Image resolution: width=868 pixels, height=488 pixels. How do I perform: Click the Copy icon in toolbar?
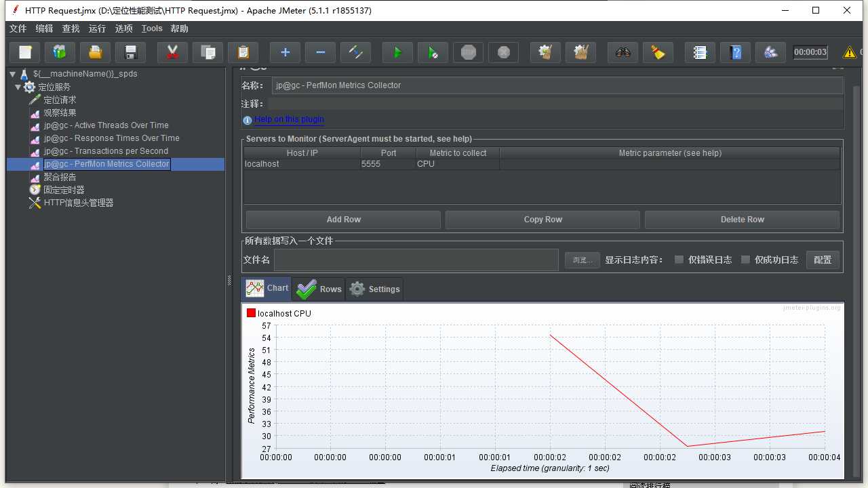click(x=208, y=52)
